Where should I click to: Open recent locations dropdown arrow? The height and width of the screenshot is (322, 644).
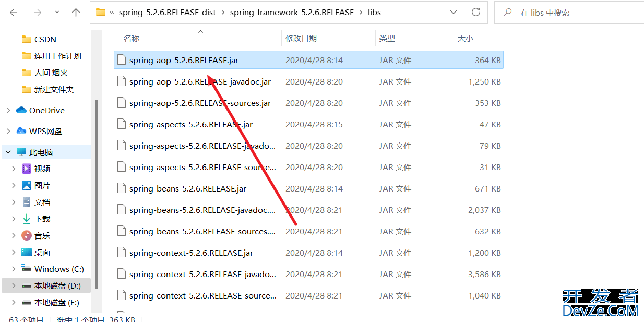point(57,13)
